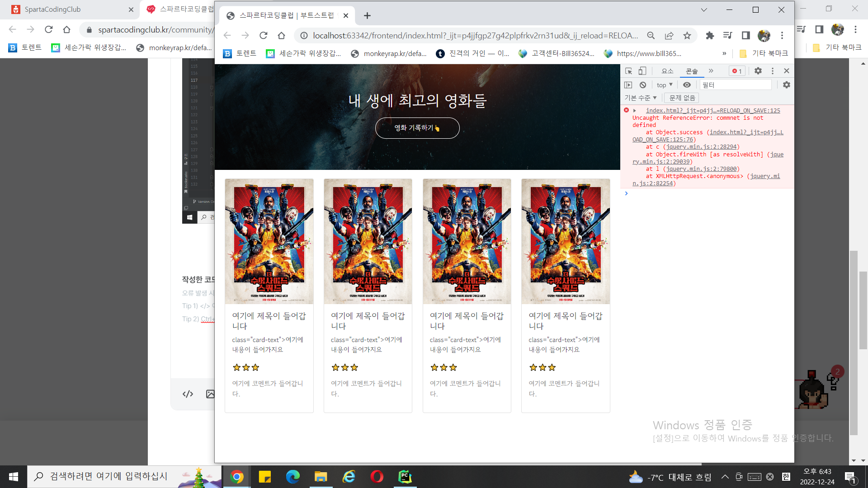
Task: Go back in the front localhost Chrome window
Action: (227, 36)
